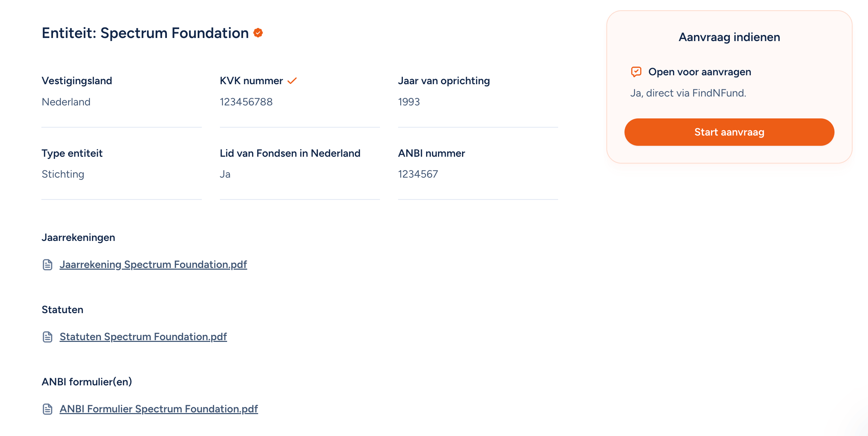The height and width of the screenshot is (436, 868).
Task: Select the Type entiteit field showing Stichting
Action: click(x=63, y=174)
